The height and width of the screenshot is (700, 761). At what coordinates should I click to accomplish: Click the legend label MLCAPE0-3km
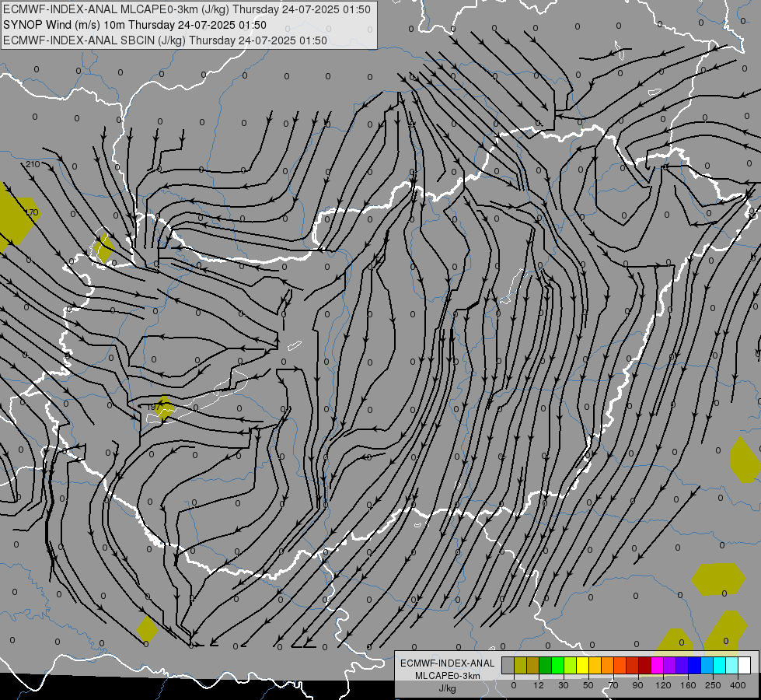point(447,676)
